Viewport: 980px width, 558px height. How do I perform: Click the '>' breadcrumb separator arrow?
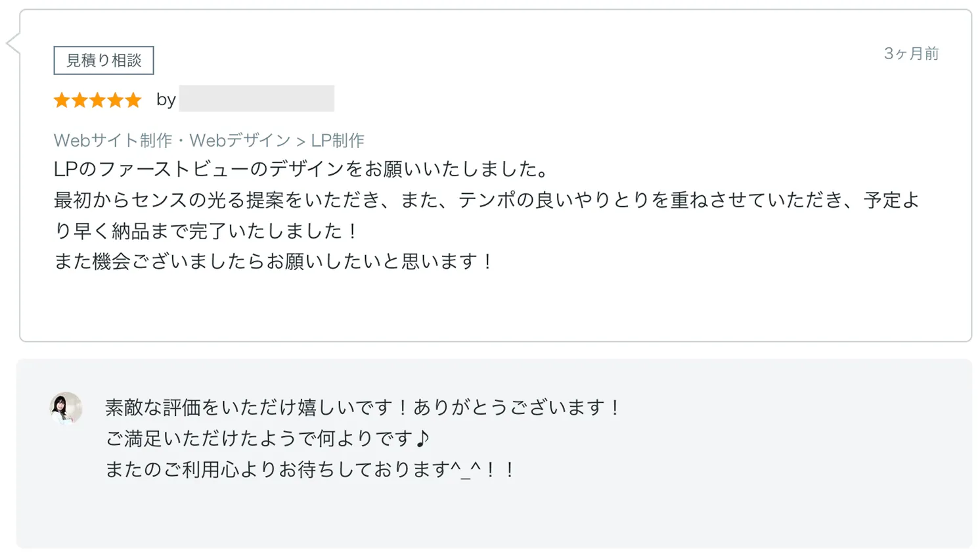[x=301, y=141]
